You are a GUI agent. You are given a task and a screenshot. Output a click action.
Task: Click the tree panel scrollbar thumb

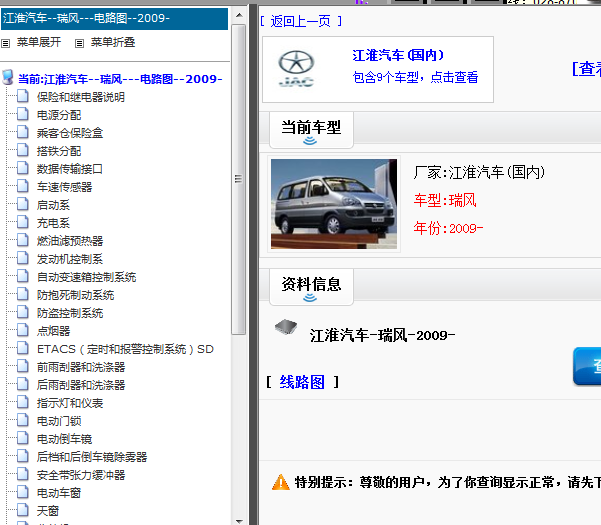click(238, 179)
